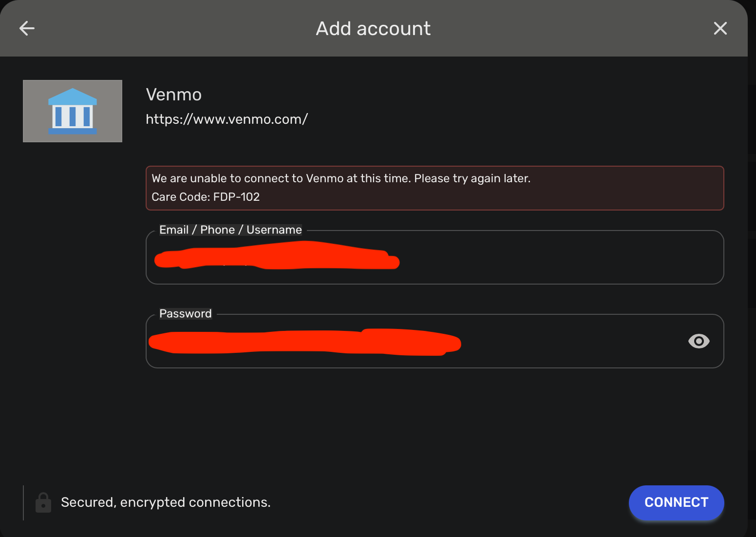
Task: Click the Email / Phone / Username field
Action: [x=435, y=257]
